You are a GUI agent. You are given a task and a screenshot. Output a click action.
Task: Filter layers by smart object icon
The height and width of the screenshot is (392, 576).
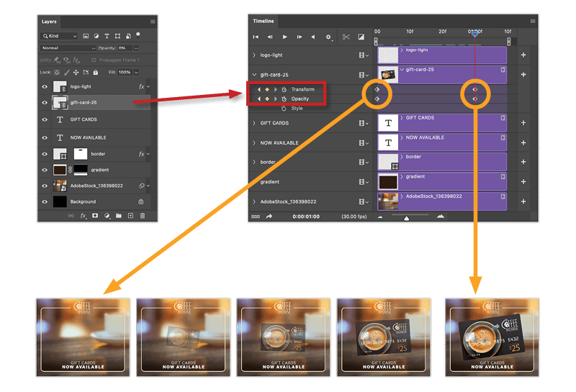[128, 36]
